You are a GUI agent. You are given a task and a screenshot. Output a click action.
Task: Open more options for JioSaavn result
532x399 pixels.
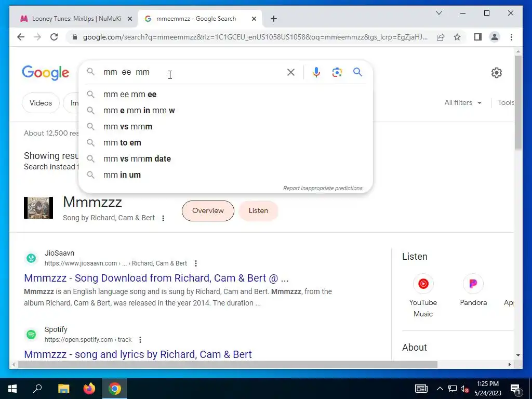tap(196, 263)
